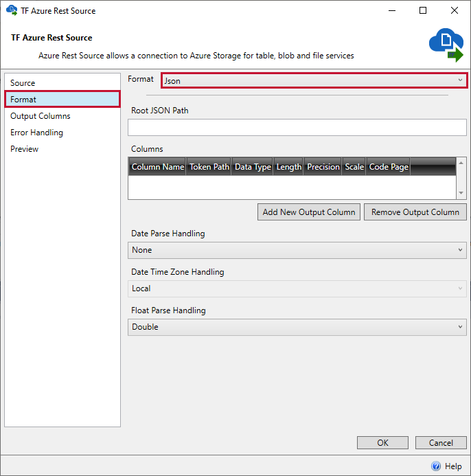
Task: Close the TF Azure Rest Source dialog
Action: [455, 10]
